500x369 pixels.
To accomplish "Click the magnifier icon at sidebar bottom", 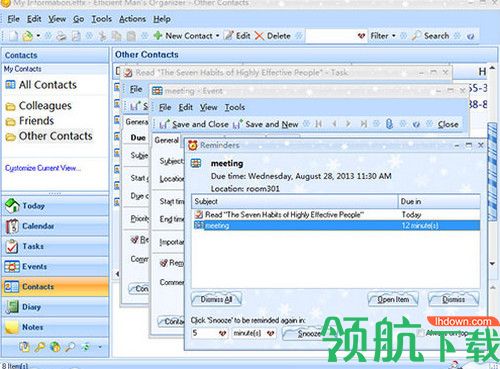I will coord(70,347).
